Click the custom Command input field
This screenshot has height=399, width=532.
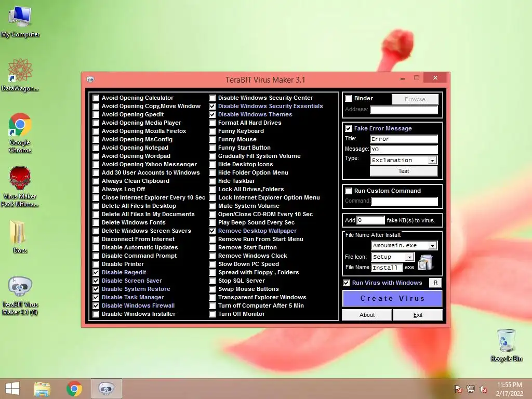(404, 201)
